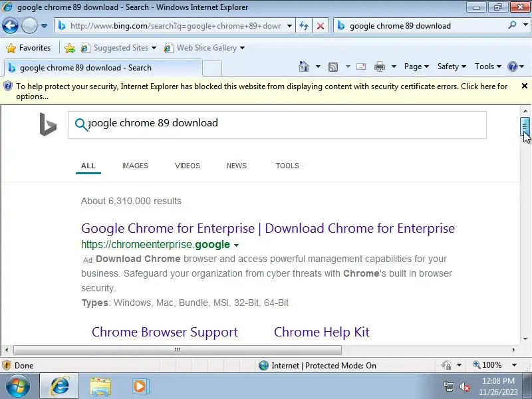
Task: Expand zoom level dropdown arrow
Action: pos(514,365)
